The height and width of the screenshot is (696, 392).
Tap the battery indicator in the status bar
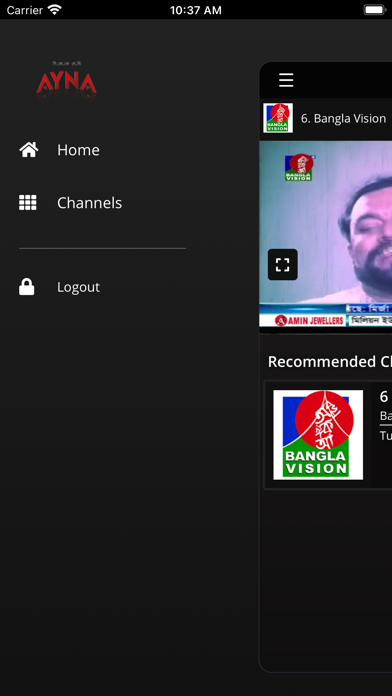point(375,10)
